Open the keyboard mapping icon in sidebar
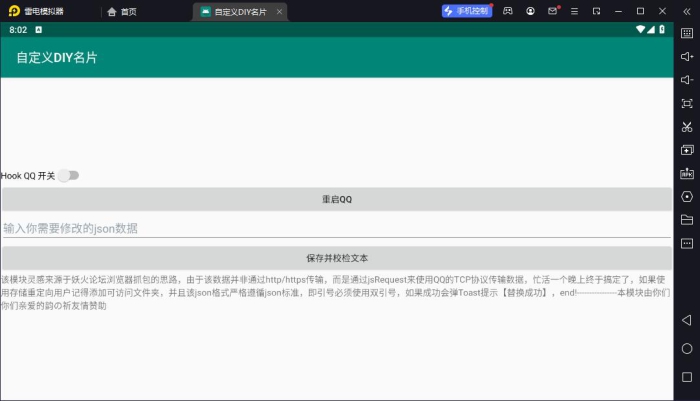Viewport: 700px width, 401px height. tap(687, 33)
